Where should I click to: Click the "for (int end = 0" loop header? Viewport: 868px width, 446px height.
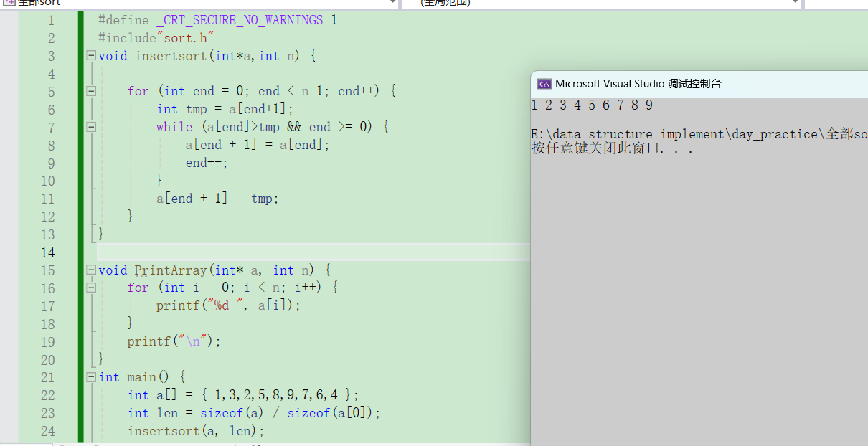[262, 91]
